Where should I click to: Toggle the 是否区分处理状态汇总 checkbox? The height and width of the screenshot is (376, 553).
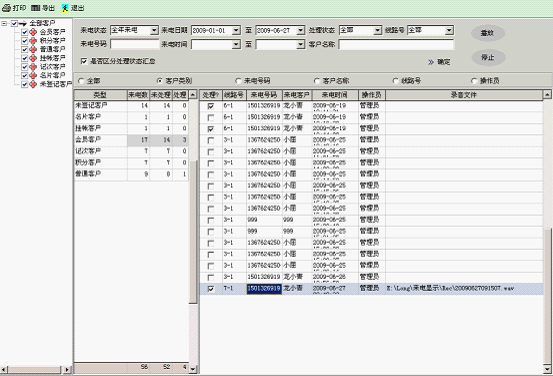click(84, 61)
